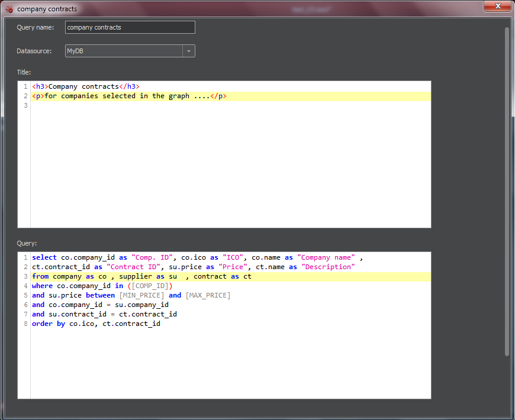Click the application icon in the title bar
Screen dimensions: 515x420
point(10,8)
